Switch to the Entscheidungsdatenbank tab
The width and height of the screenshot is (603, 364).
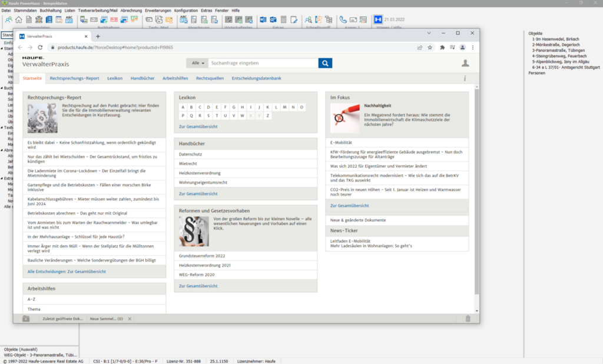256,78
